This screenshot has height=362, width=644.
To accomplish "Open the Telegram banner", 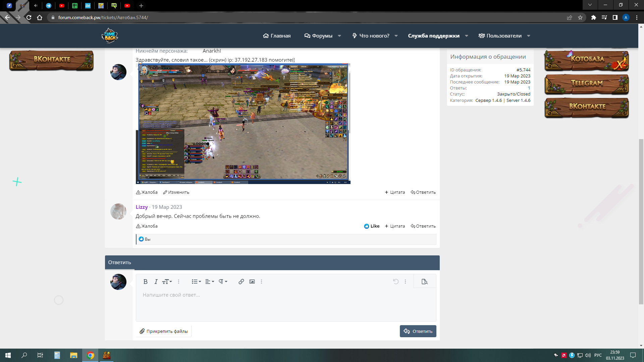I will coord(587,84).
